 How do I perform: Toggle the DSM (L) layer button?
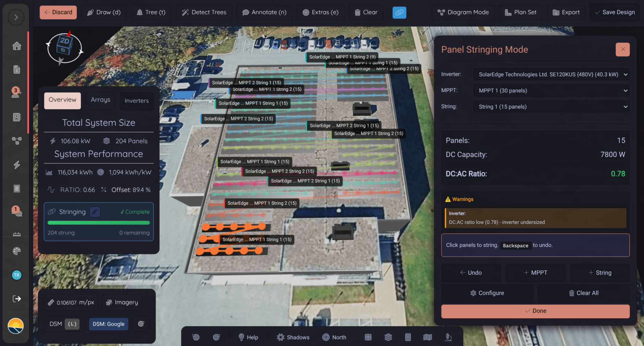64,324
